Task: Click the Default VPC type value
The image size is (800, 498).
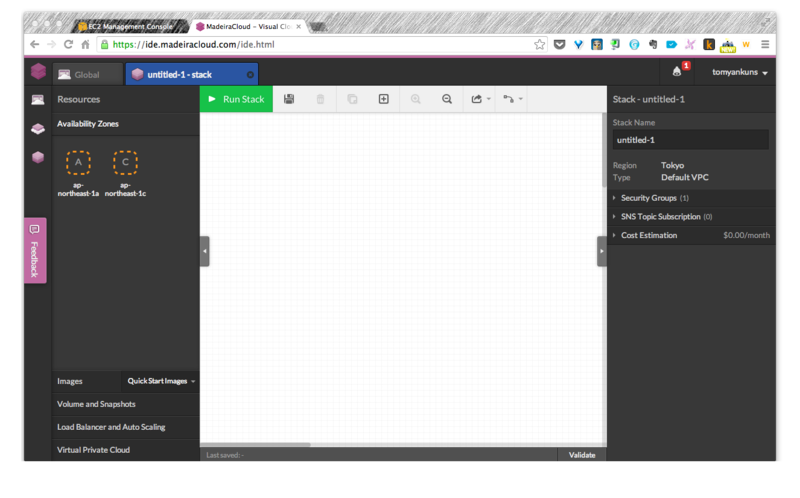Action: [685, 178]
